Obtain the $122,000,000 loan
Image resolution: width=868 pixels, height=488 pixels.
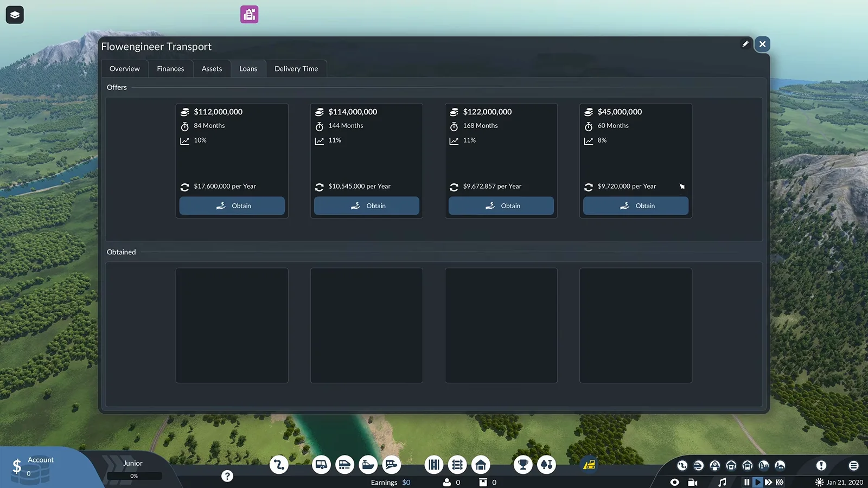(x=501, y=206)
